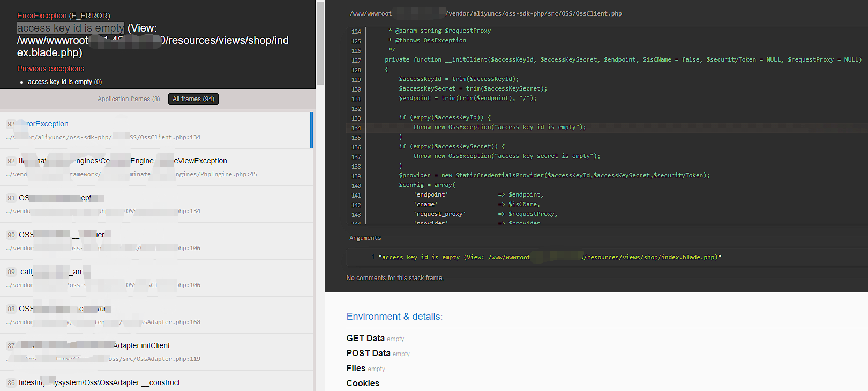Select frame 87 Adapter initClient

point(156,352)
